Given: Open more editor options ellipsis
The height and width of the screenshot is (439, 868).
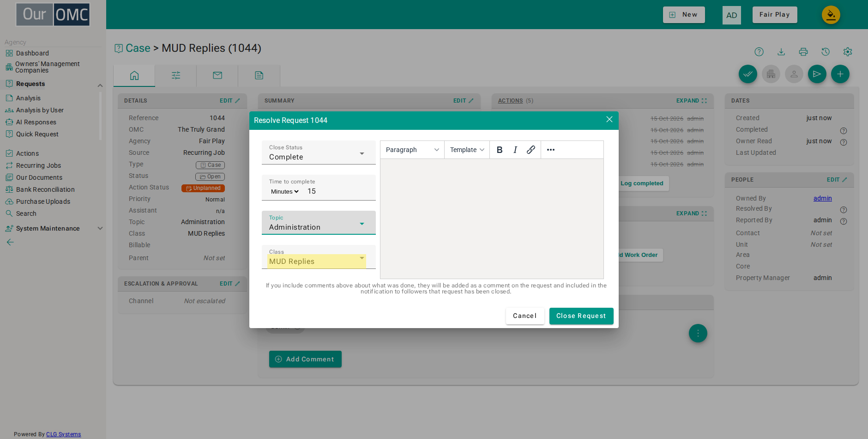Looking at the screenshot, I should point(551,150).
